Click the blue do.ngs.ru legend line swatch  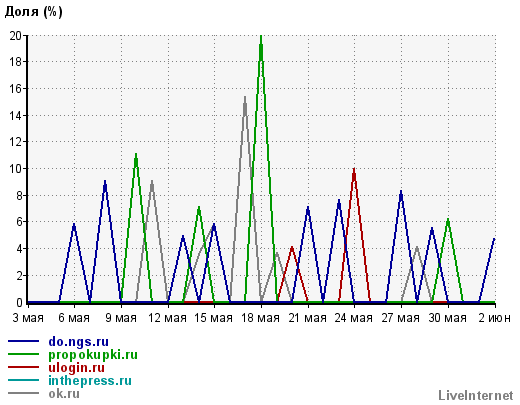click(23, 341)
